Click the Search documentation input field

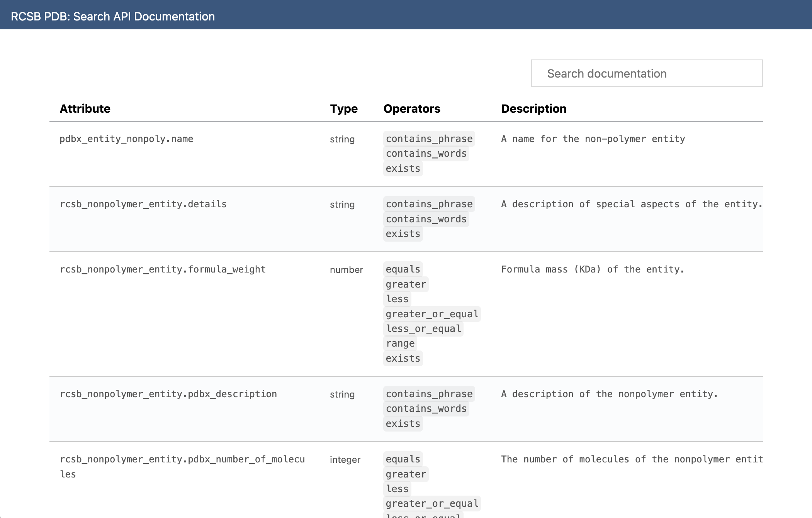click(646, 73)
